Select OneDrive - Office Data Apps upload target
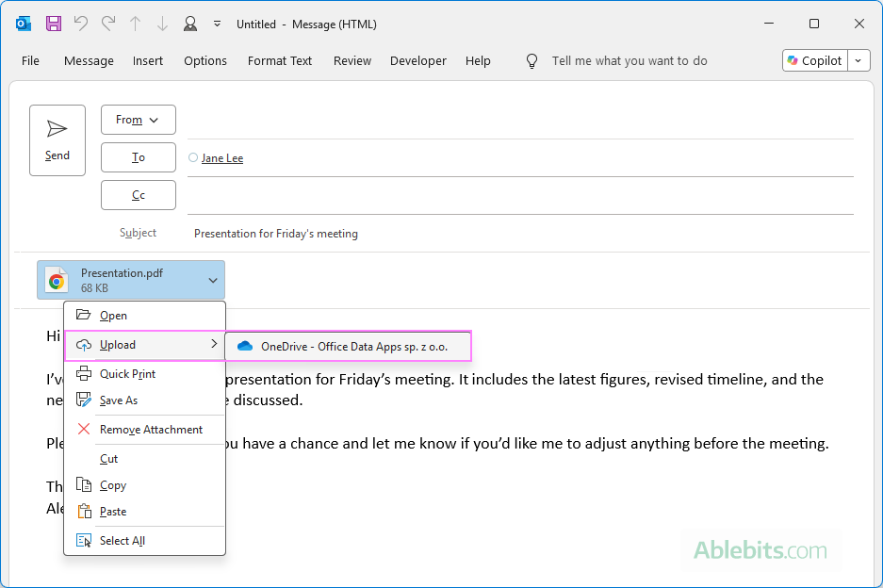The height and width of the screenshot is (588, 883). click(348, 347)
